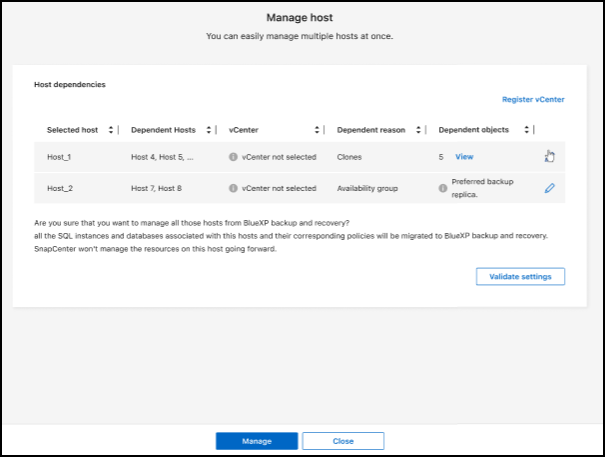The image size is (605, 457).
Task: Click info icon next to Preferred backup replica
Action: click(x=442, y=188)
